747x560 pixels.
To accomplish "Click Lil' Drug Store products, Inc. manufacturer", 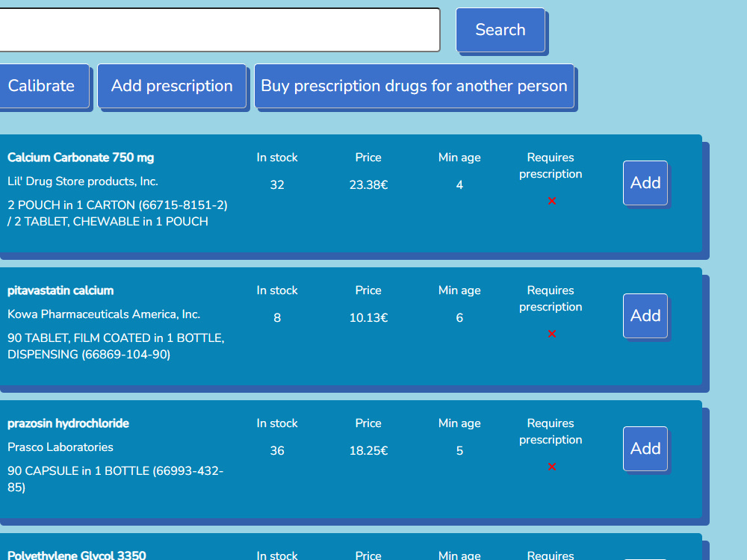I will (83, 181).
